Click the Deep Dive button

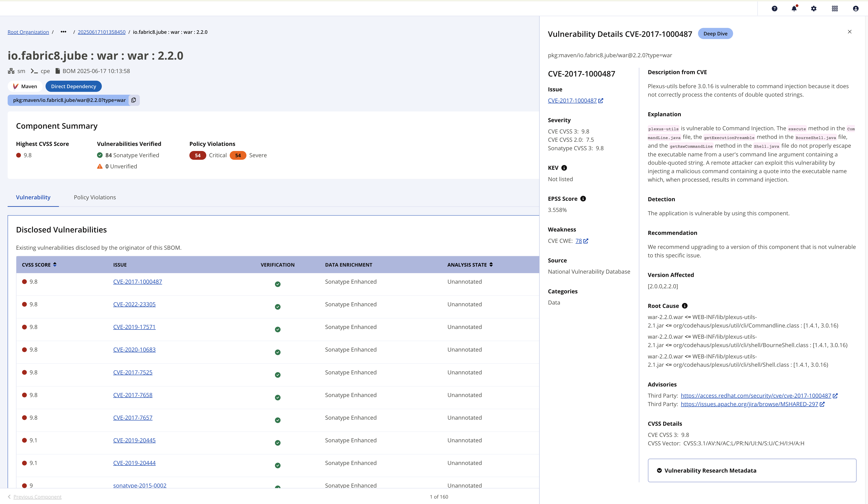coord(715,33)
